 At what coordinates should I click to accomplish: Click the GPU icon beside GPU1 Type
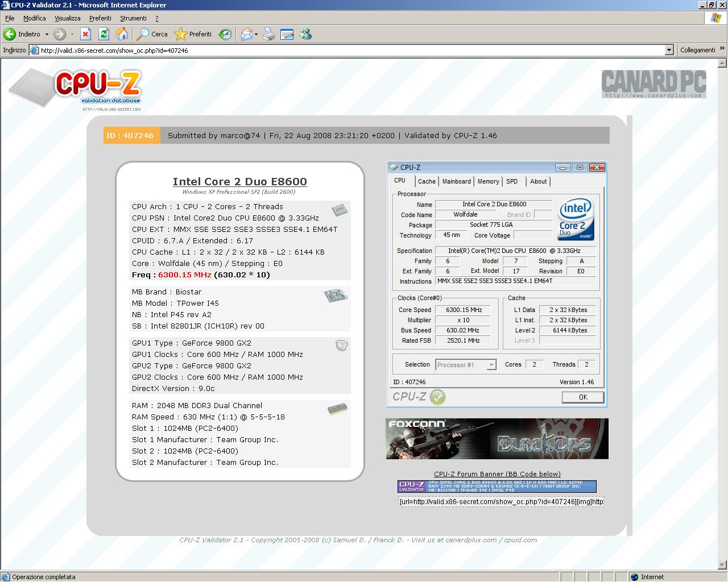tap(341, 345)
